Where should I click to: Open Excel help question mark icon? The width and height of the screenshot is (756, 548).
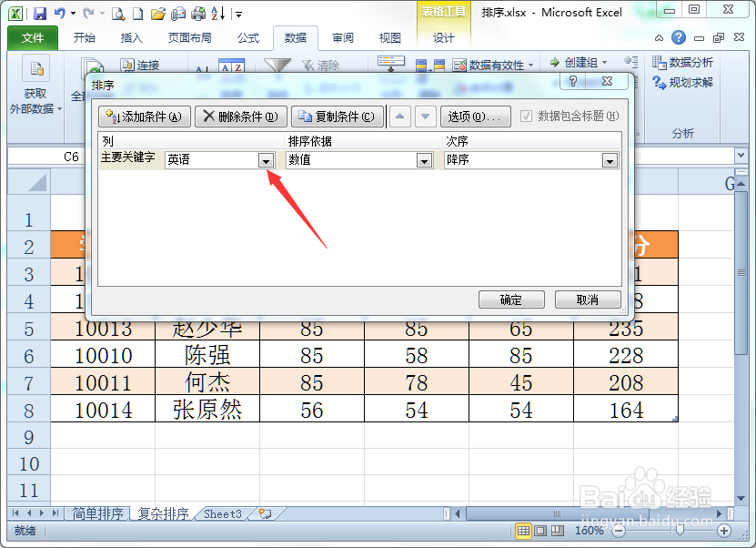coord(679,37)
